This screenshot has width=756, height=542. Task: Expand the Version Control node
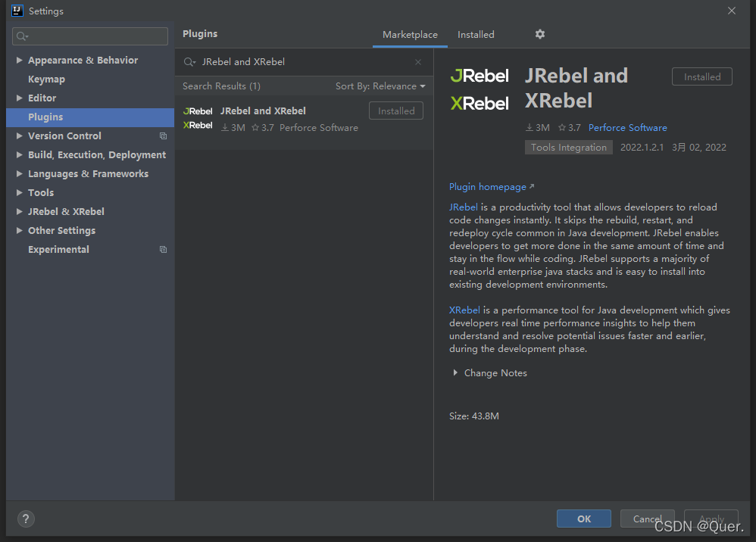[19, 135]
